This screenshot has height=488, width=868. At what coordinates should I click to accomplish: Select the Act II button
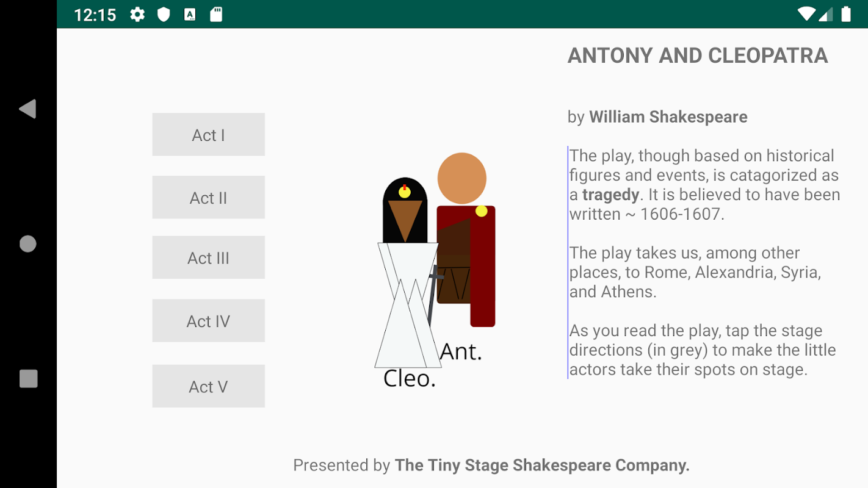pos(208,198)
